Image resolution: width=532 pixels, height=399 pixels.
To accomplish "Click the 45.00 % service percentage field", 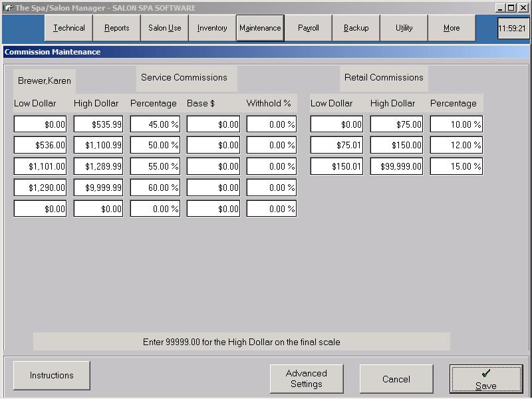I will 155,124.
